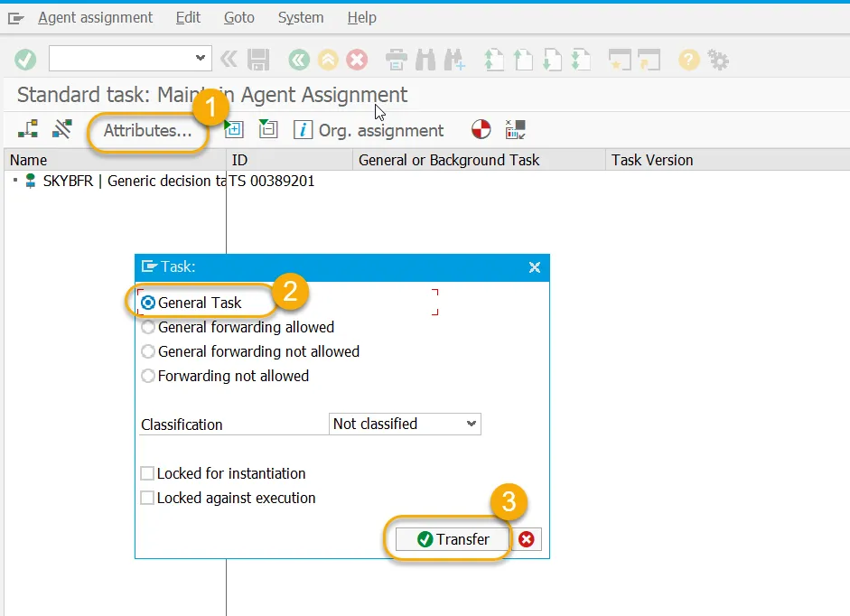Click the orange Exit icon

point(328,60)
